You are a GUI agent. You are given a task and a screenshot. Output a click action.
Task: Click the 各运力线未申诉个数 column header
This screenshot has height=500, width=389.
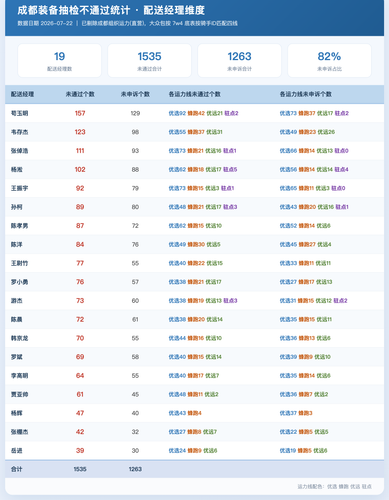[306, 94]
